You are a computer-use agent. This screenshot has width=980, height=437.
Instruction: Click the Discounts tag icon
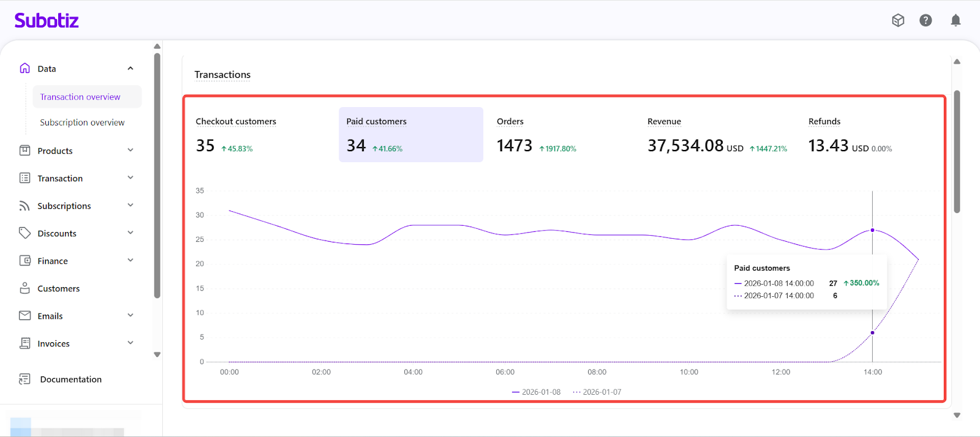click(24, 233)
